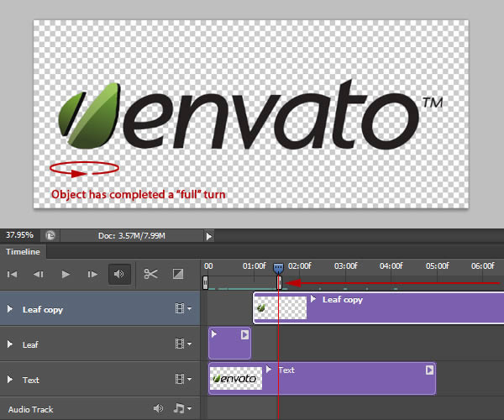504x420 pixels.
Task: Select the Leaf copy track label
Action: (x=43, y=310)
